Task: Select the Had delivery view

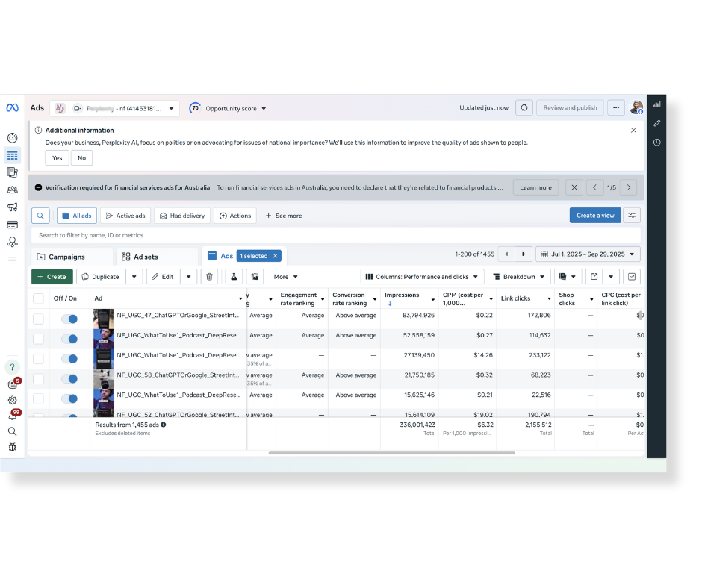Action: (x=182, y=216)
